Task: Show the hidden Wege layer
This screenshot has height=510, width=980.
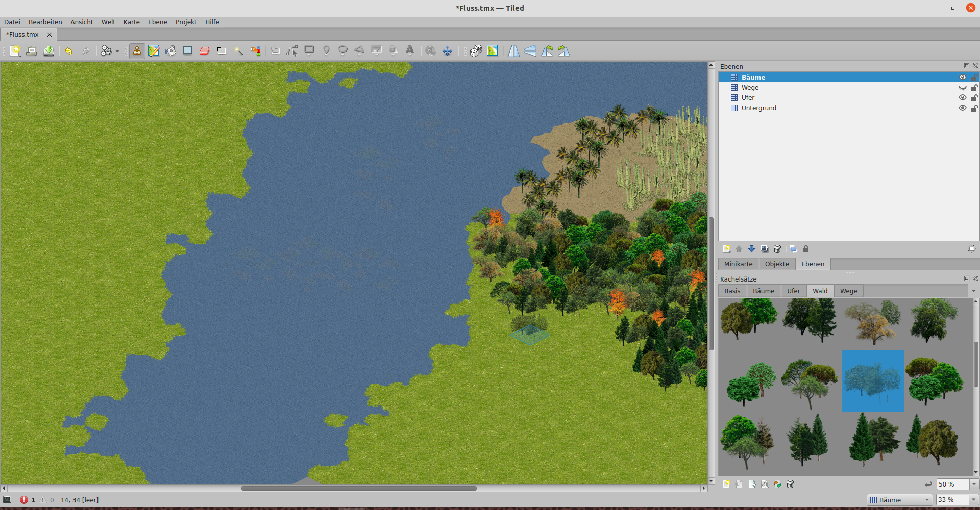Action: [962, 88]
